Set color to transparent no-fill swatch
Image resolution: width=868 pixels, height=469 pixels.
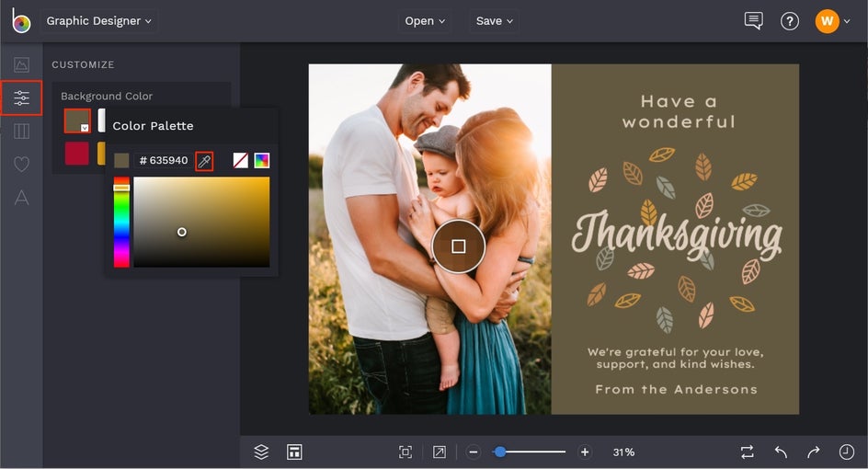click(240, 161)
